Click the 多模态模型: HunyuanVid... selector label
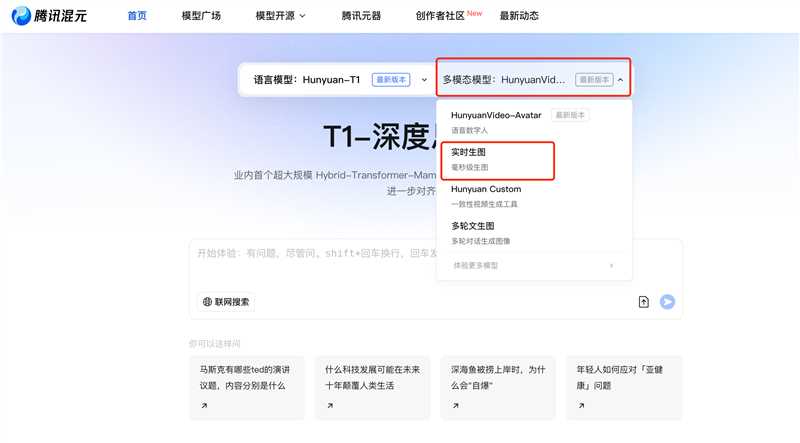The height and width of the screenshot is (443, 800). tap(504, 80)
